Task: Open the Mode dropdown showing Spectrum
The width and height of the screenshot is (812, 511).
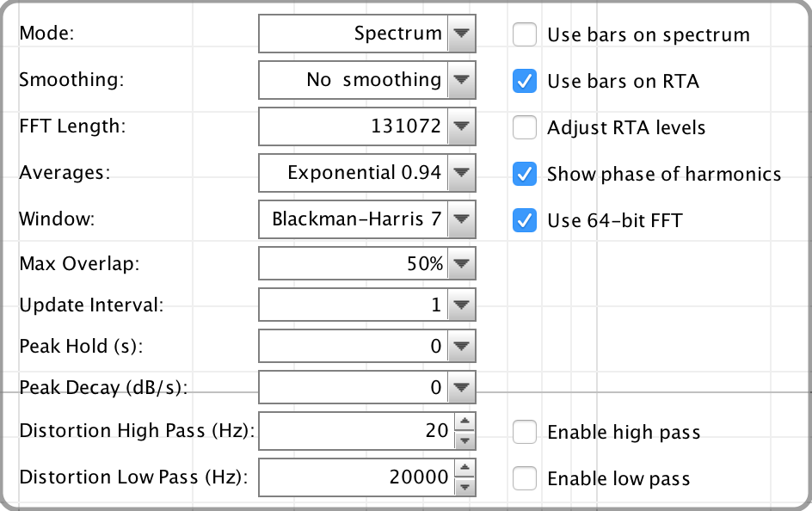Action: click(x=366, y=34)
